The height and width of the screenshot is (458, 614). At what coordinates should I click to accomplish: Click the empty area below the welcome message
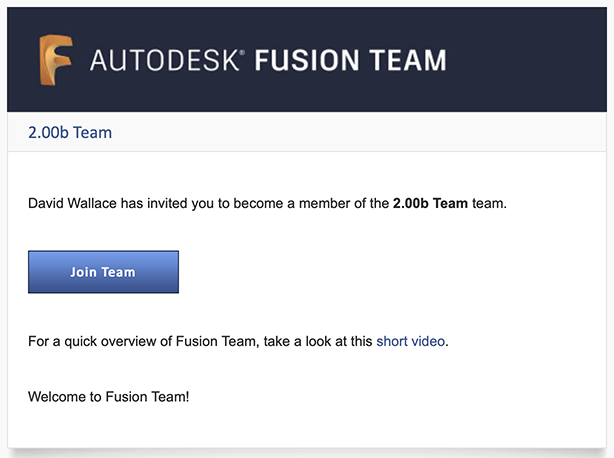pos(300,428)
